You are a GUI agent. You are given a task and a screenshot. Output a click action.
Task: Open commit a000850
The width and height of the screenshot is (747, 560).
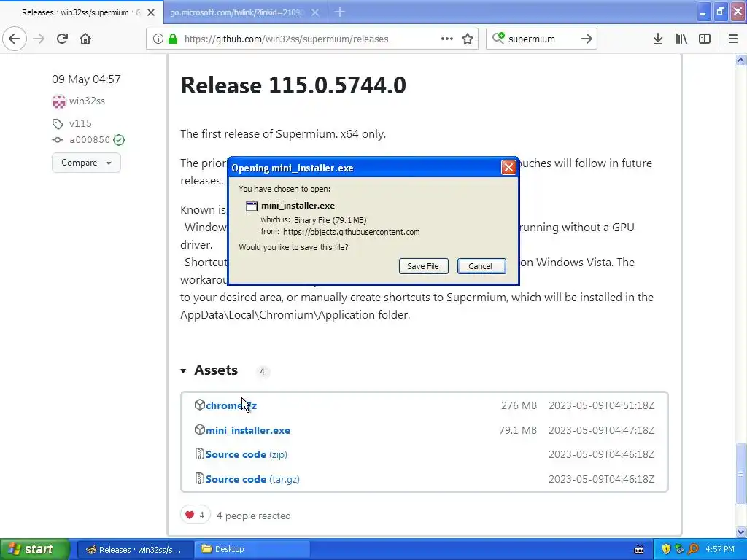[90, 139]
